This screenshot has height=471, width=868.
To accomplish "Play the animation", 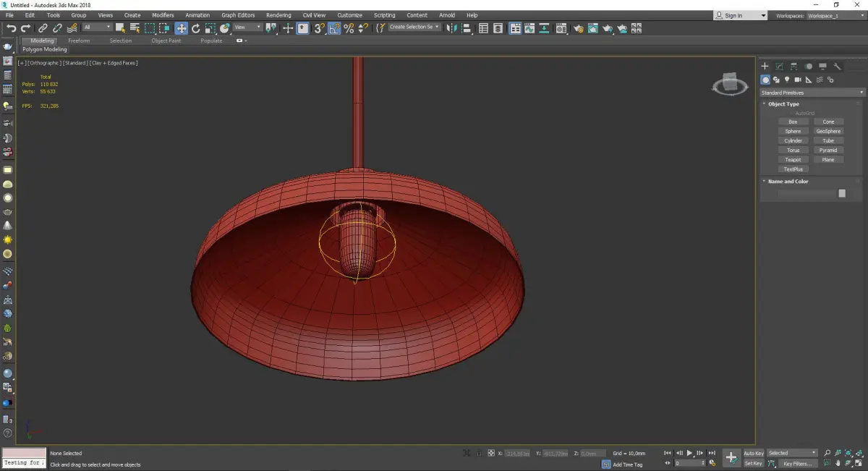I will pyautogui.click(x=690, y=453).
